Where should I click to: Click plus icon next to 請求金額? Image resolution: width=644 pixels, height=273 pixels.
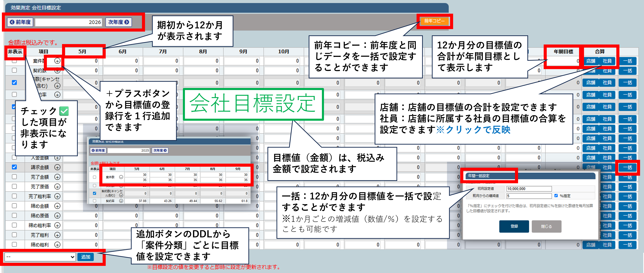coord(57,167)
